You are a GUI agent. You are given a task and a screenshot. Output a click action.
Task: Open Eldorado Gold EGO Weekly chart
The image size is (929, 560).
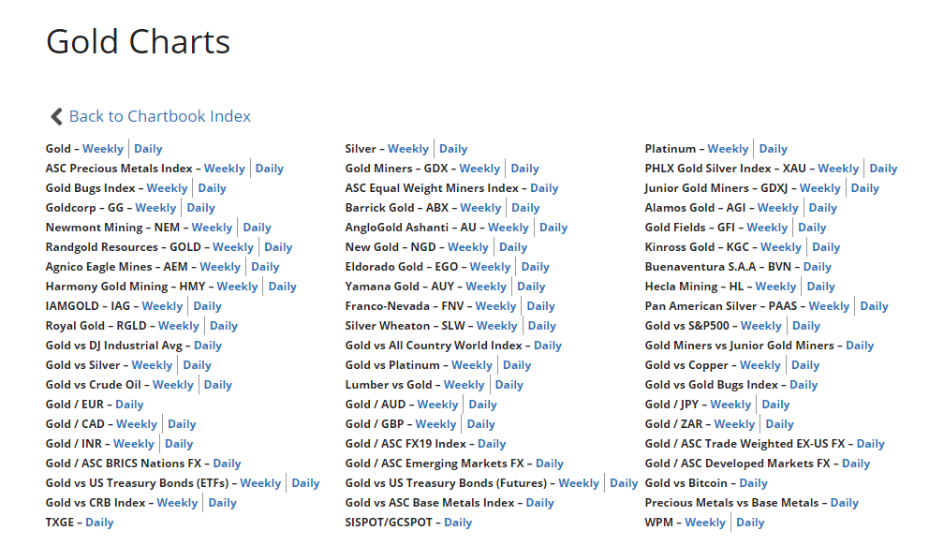(490, 266)
